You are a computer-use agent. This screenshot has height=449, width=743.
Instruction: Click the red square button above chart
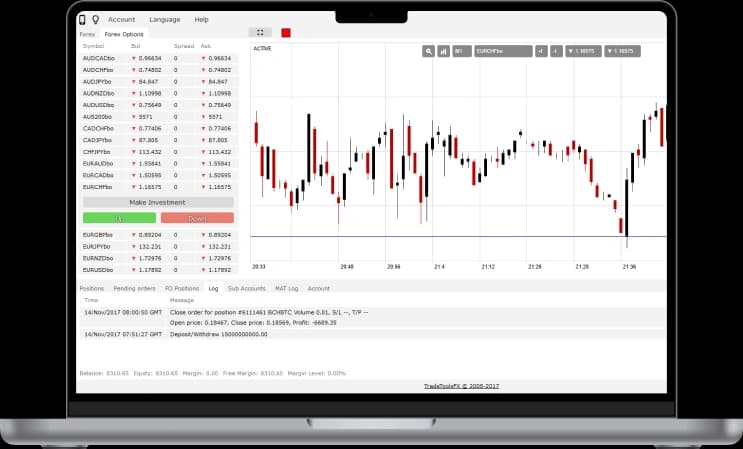coord(286,33)
